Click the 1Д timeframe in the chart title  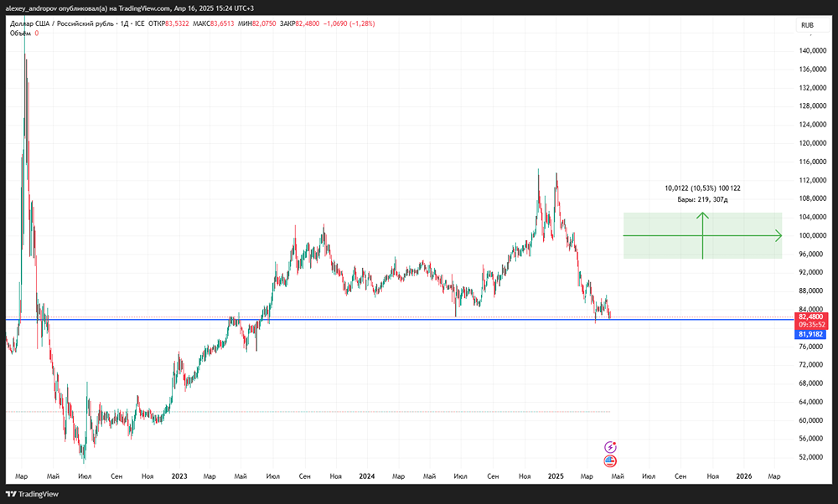(123, 23)
